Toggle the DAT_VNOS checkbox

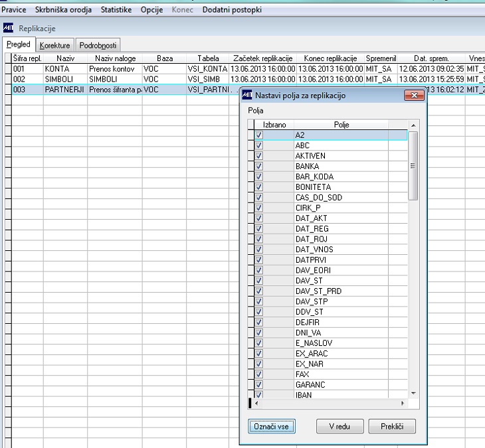259,250
